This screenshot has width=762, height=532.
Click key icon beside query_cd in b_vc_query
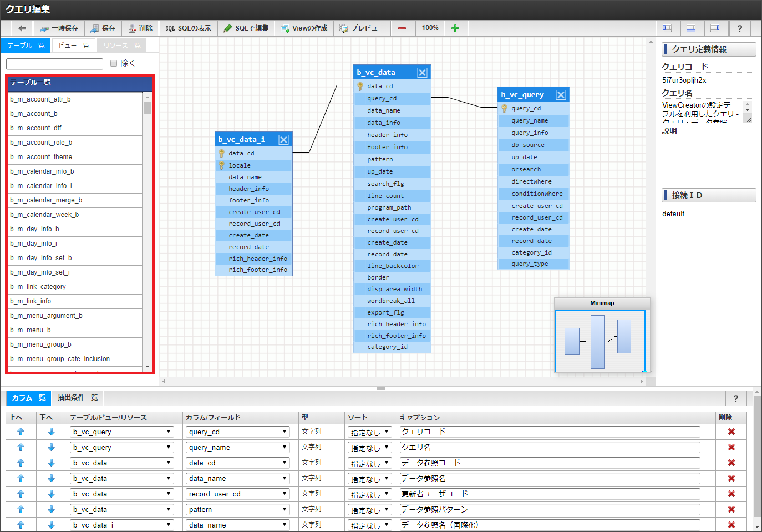[504, 109]
